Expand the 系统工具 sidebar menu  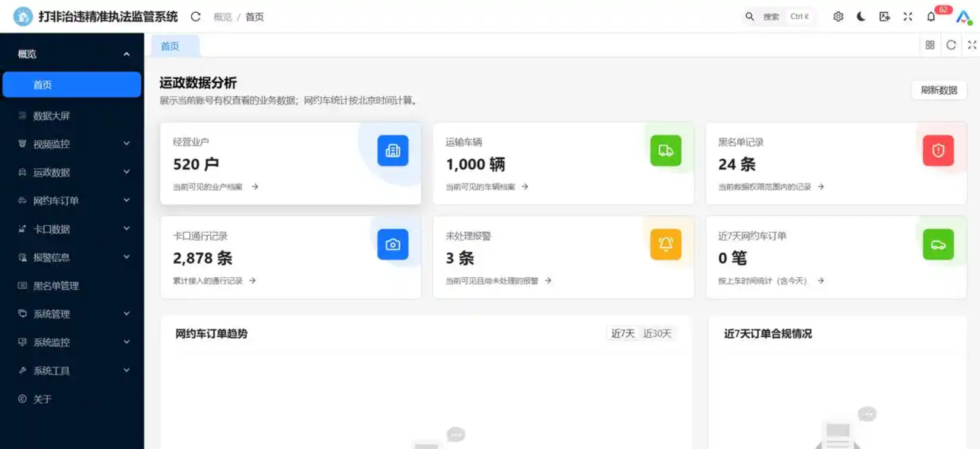tap(72, 371)
